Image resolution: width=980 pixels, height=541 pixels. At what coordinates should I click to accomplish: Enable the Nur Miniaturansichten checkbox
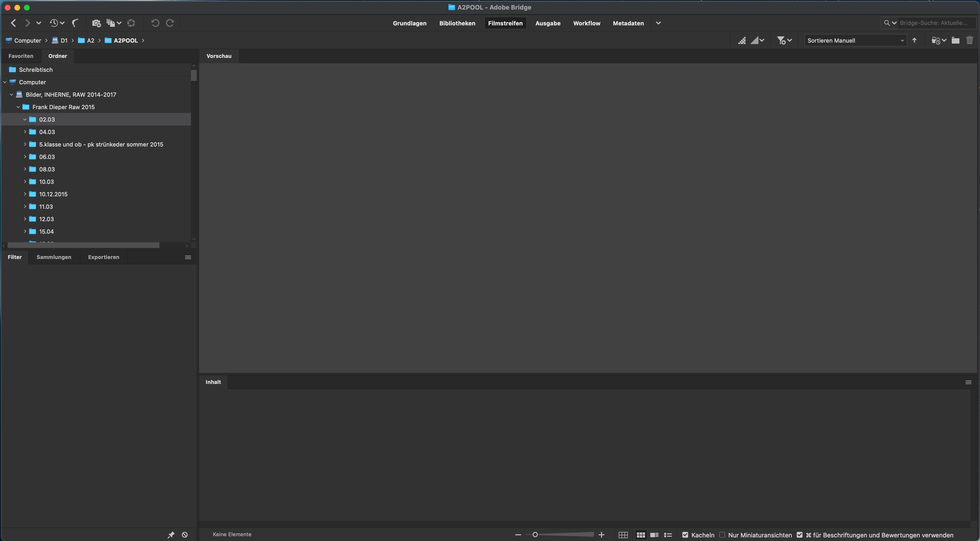tap(722, 535)
